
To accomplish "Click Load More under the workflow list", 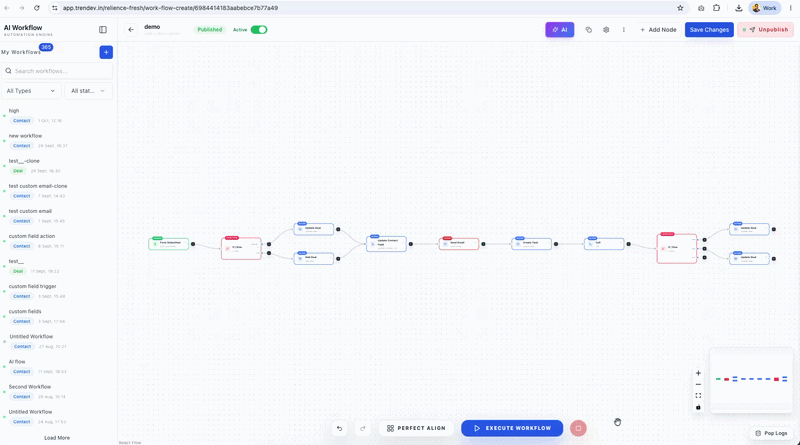I will tap(57, 438).
